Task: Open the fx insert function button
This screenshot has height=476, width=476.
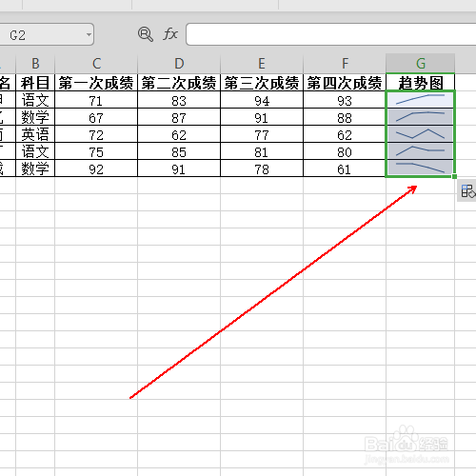Action: coord(170,34)
